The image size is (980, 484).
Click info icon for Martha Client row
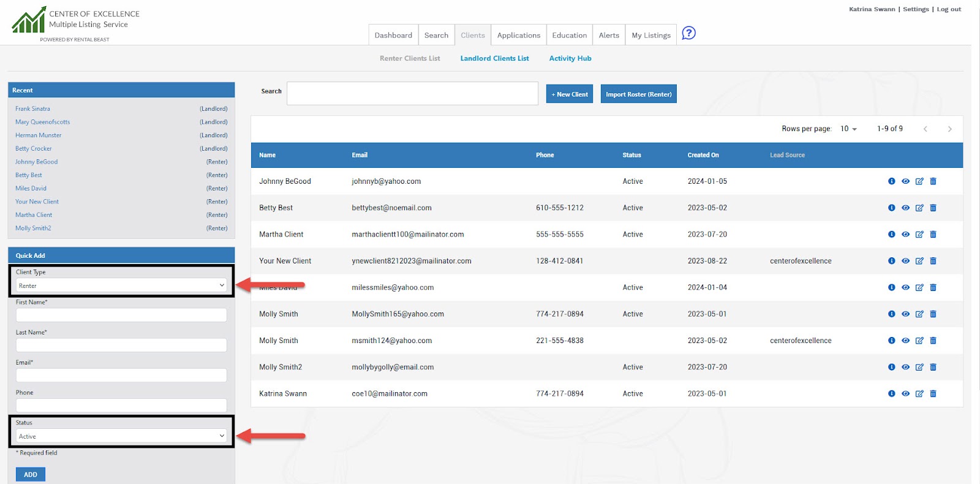tap(892, 234)
